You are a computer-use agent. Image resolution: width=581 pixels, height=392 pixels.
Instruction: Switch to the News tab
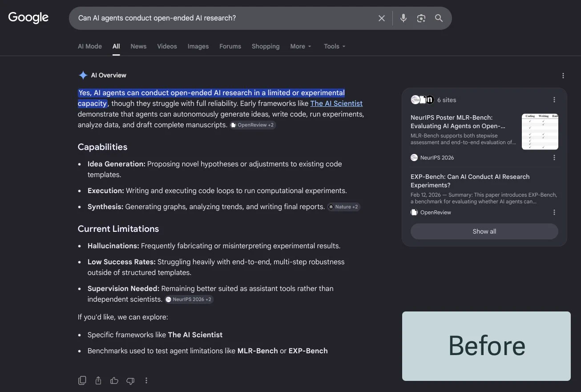(x=138, y=46)
